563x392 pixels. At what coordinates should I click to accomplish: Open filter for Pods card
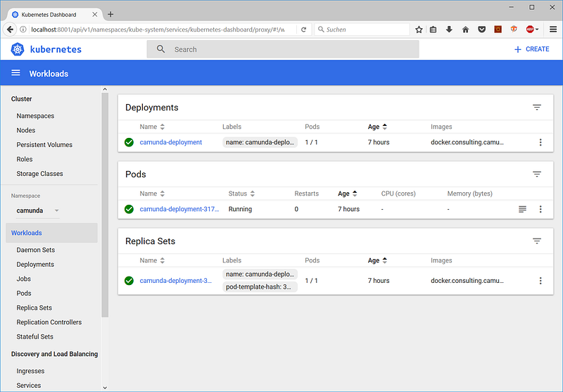pyautogui.click(x=537, y=174)
